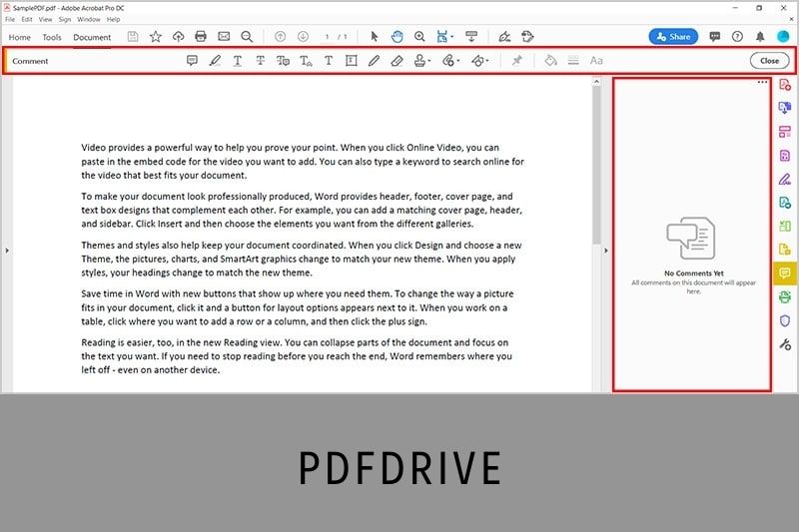Screen dimensions: 799x532
Task: Open the Edit menu
Action: (27, 19)
